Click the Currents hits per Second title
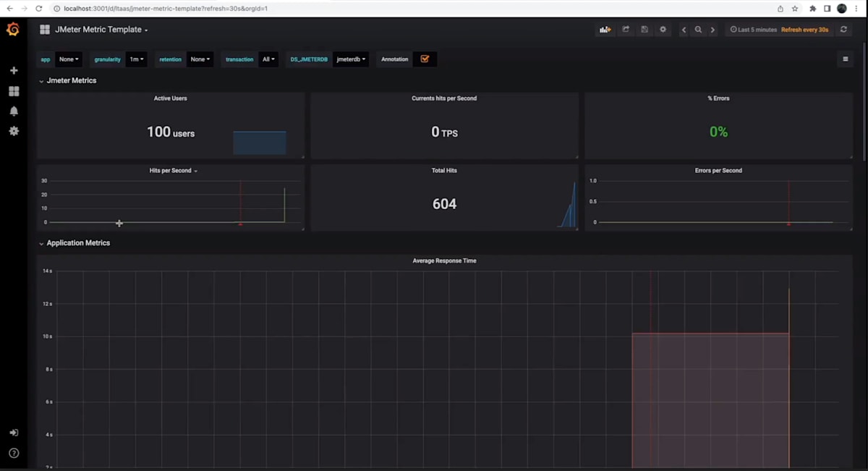Screen dimensions: 868x471 pyautogui.click(x=444, y=98)
